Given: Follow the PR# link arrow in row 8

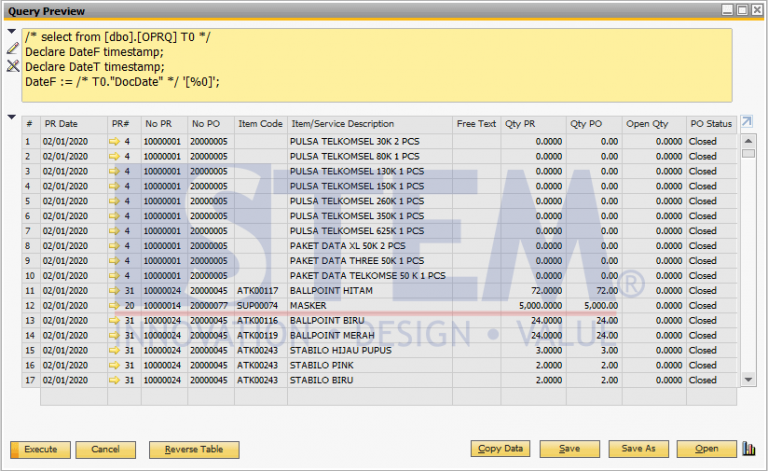Looking at the screenshot, I should click(x=115, y=246).
